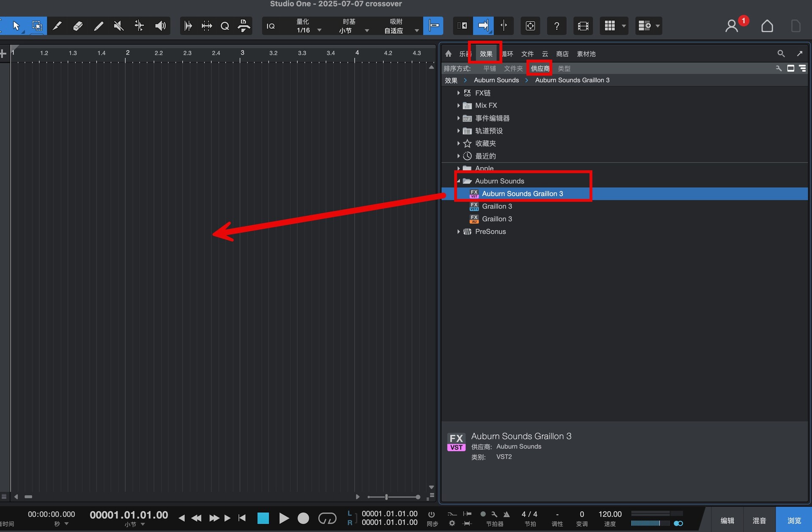
Task: Toggle the Loop transport button
Action: tap(327, 518)
